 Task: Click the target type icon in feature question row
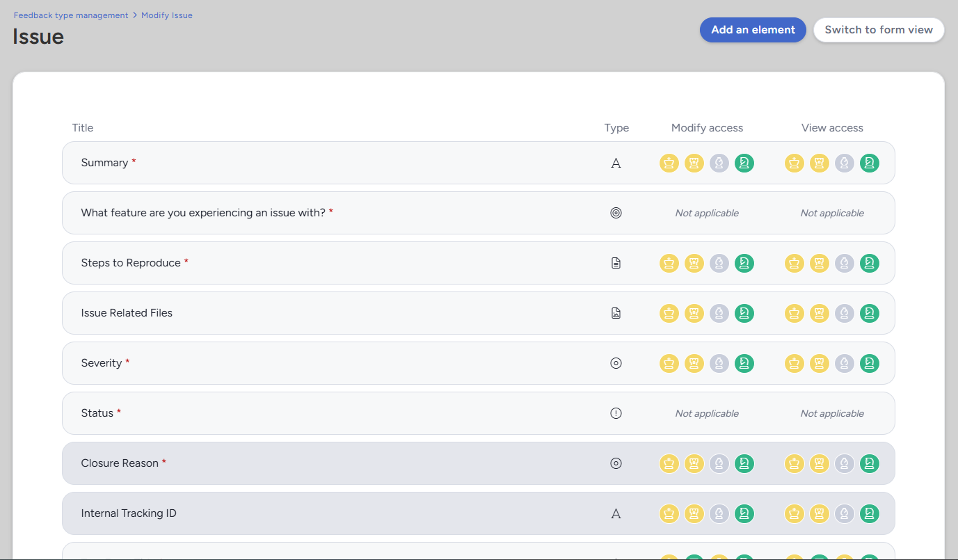pyautogui.click(x=616, y=213)
